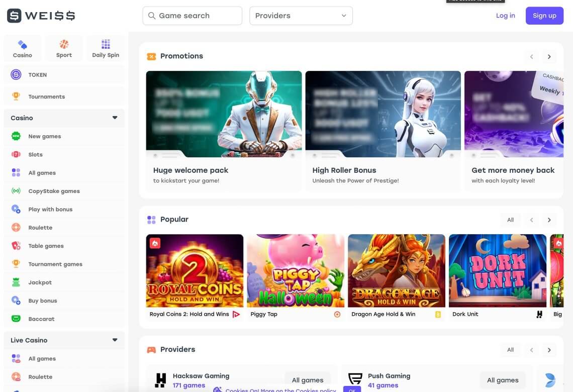573x392 pixels.
Task: Click the All button in the Popular section
Action: [x=510, y=220]
